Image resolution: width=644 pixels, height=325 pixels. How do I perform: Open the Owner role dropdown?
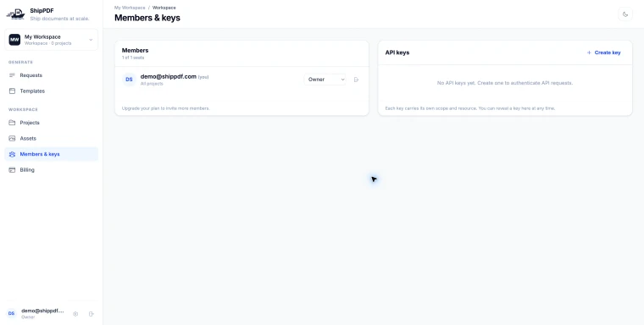tap(325, 80)
